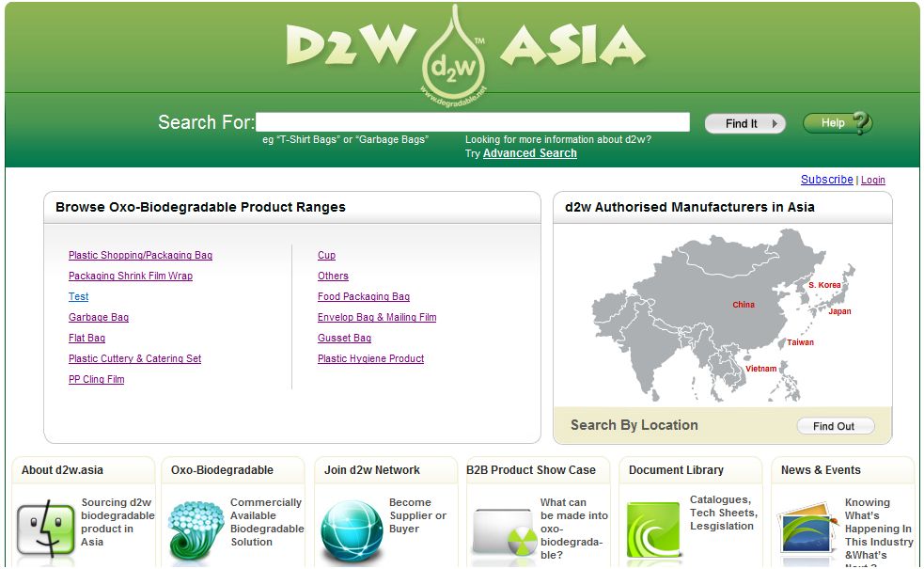Viewport: 924px width, 569px height.
Task: Click 'Catalogues, Tech Sheets, Lesgislation' text
Action: [724, 513]
